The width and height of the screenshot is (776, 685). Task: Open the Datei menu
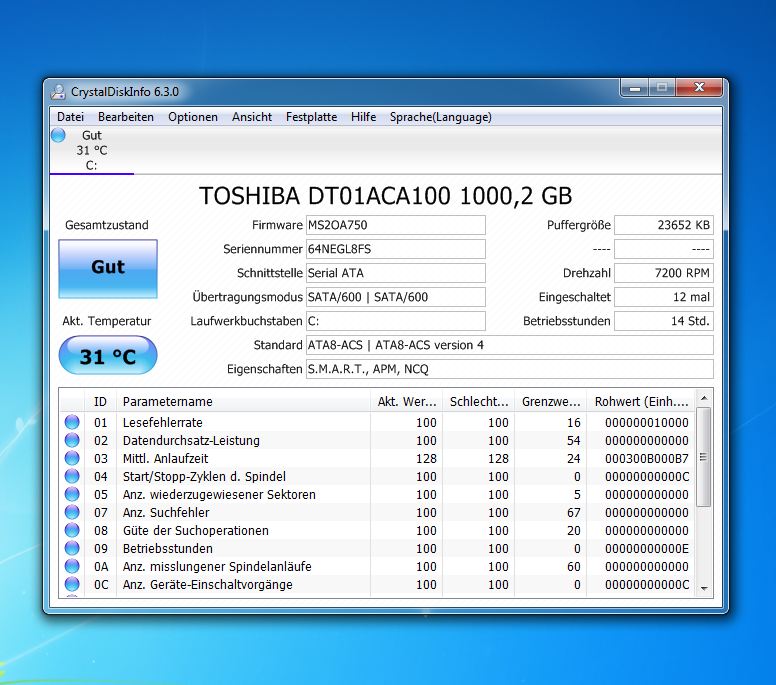click(70, 117)
